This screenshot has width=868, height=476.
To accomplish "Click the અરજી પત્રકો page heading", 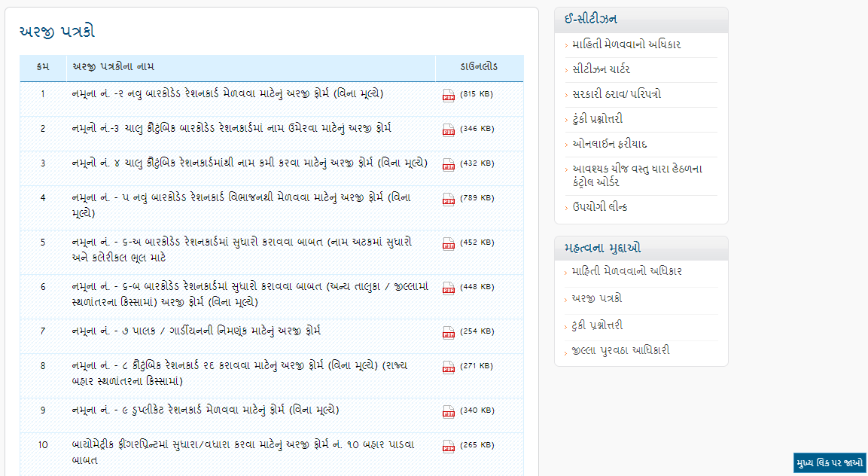I will click(56, 32).
